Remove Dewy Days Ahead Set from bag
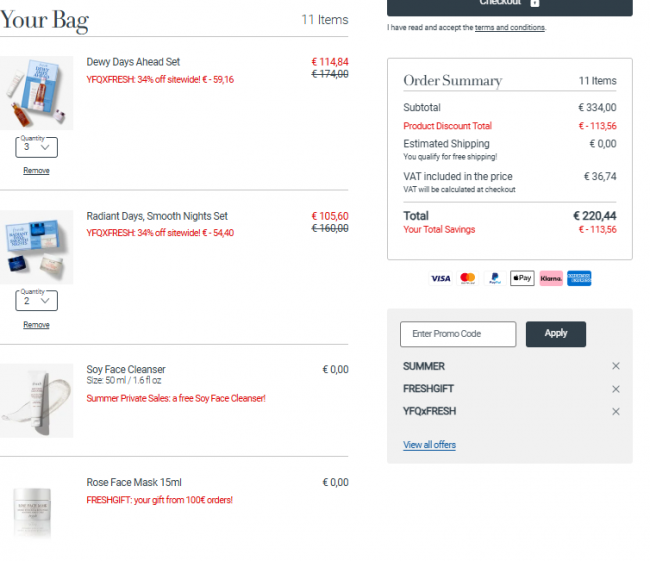 (36, 170)
